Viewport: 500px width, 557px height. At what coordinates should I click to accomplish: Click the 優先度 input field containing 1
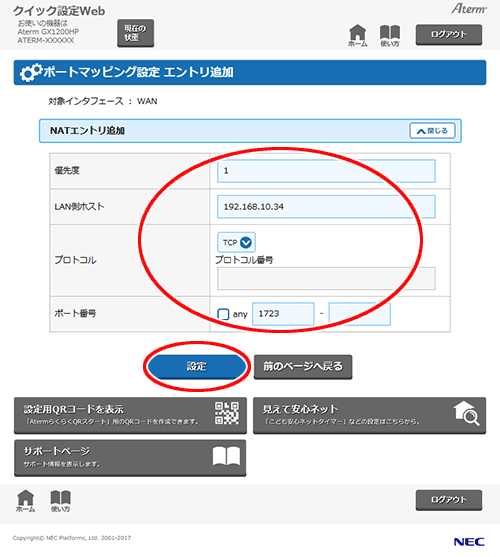coord(326,171)
